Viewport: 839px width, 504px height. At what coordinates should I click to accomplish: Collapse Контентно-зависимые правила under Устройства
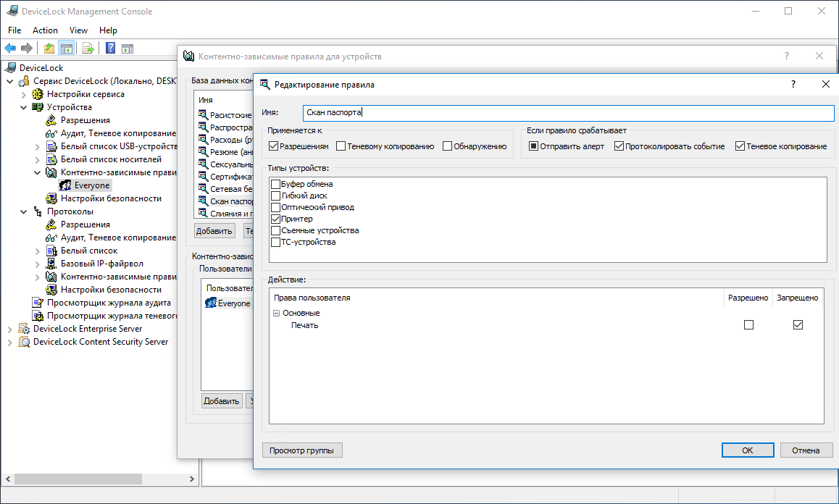pyautogui.click(x=38, y=172)
